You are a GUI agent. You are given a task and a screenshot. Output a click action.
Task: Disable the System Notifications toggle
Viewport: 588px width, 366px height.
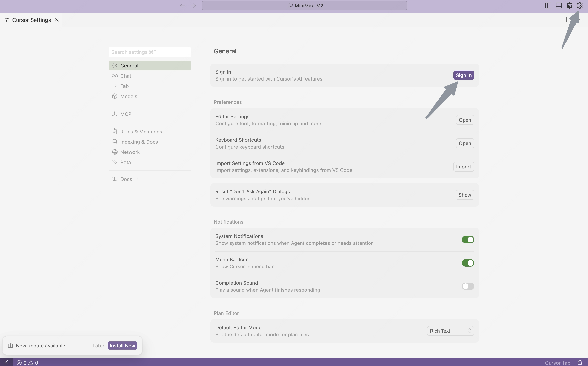coord(468,239)
